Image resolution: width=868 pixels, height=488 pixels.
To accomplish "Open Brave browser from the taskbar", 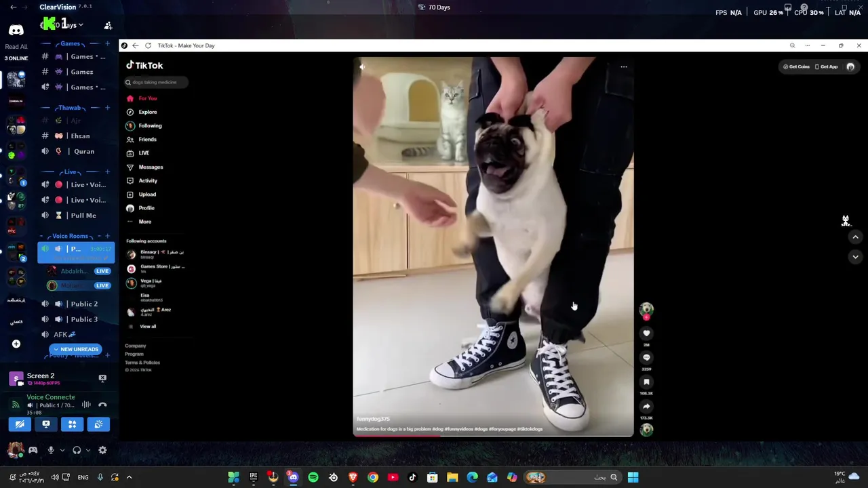I will coord(353,477).
